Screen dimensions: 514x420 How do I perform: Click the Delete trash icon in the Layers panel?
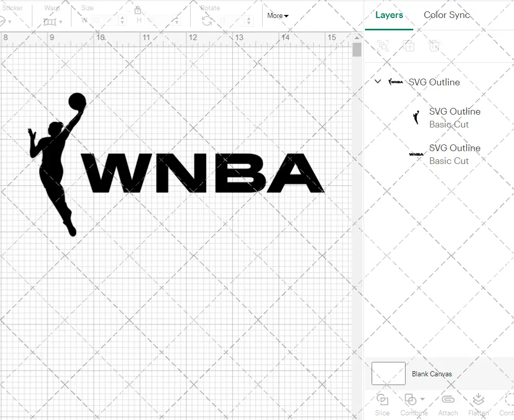(434, 46)
